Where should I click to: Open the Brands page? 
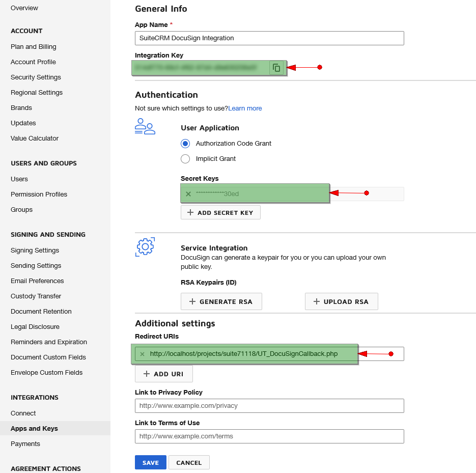tap(21, 108)
